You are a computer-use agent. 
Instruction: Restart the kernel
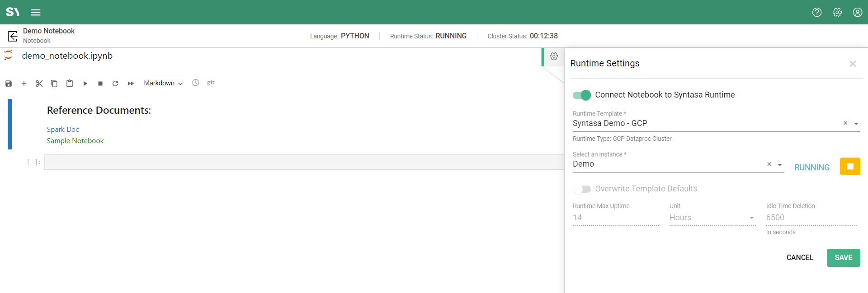pos(115,84)
